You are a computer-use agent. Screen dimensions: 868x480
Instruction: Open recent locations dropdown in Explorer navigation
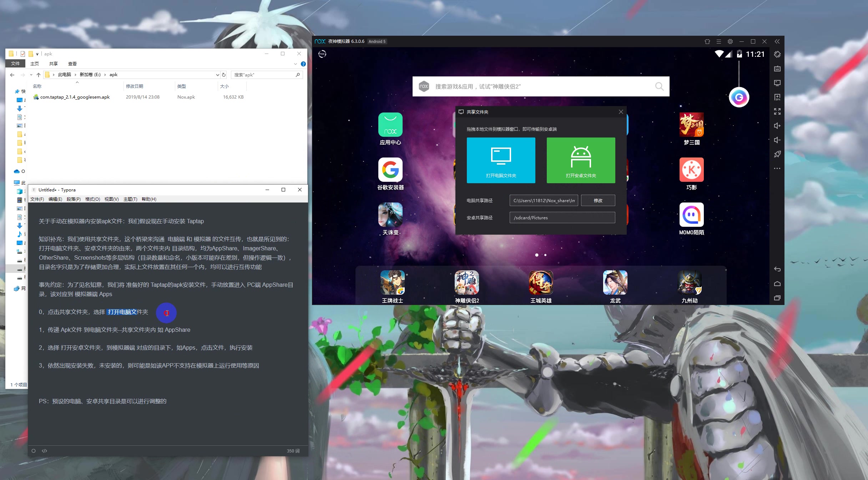tap(31, 75)
